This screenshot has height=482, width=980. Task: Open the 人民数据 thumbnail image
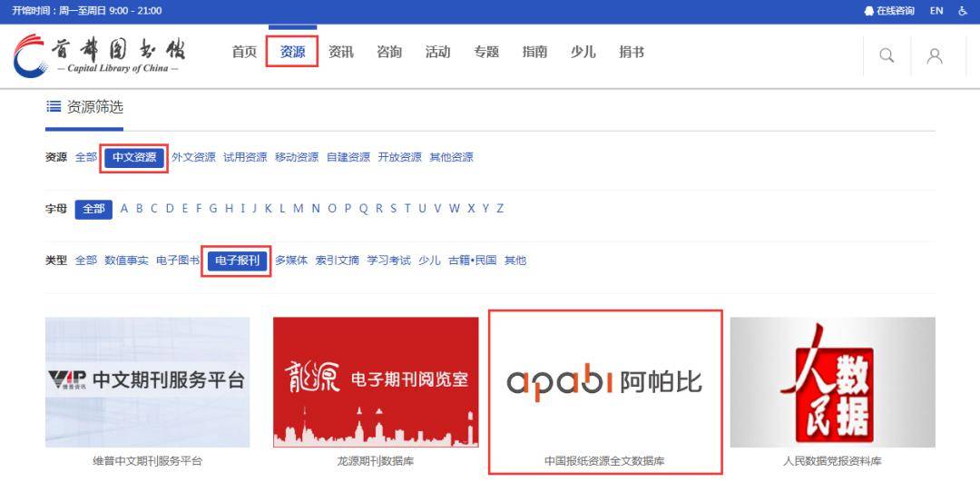click(x=832, y=382)
